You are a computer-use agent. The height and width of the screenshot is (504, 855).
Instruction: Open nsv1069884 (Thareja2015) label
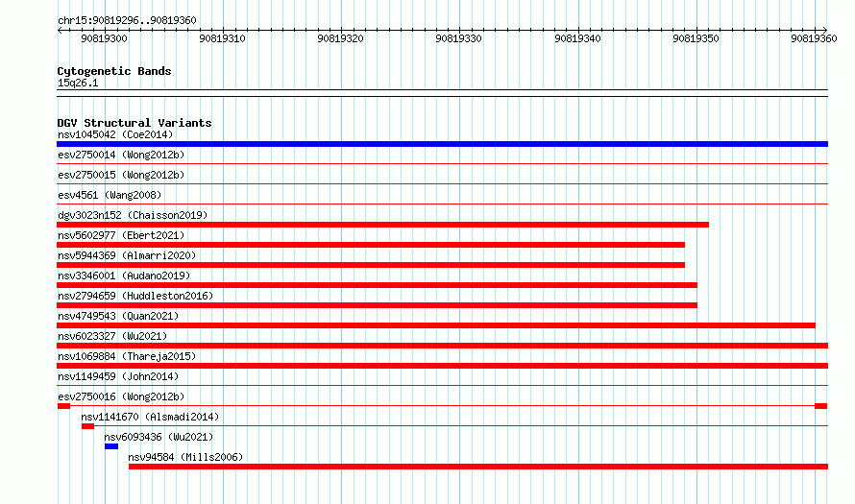[x=127, y=356]
